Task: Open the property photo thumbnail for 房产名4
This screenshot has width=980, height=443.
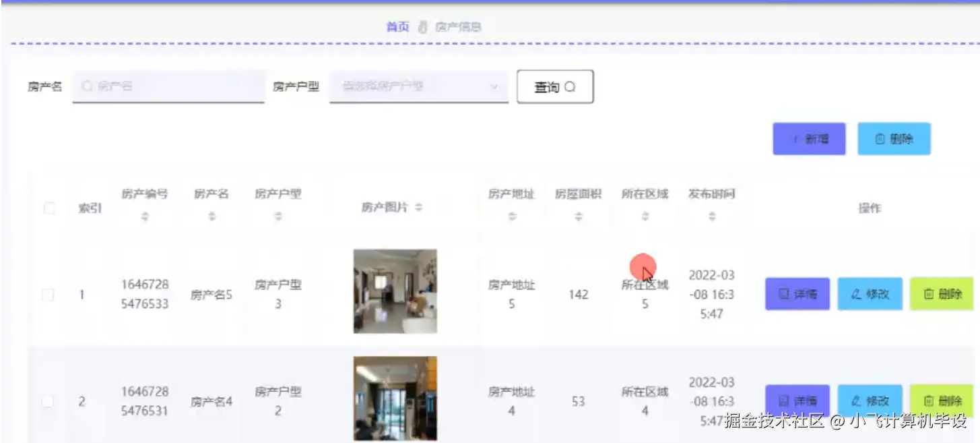Action: pyautogui.click(x=395, y=398)
